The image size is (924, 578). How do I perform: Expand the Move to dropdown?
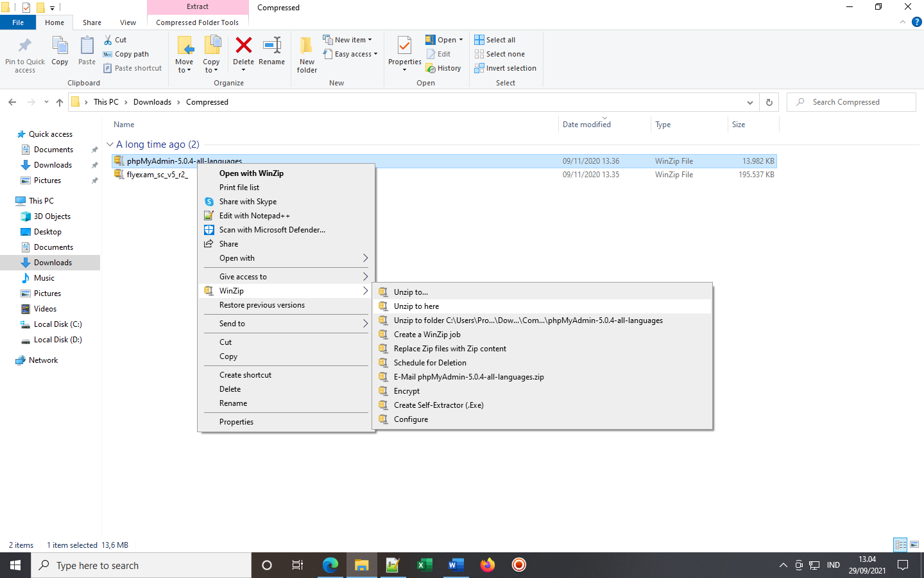tap(184, 53)
